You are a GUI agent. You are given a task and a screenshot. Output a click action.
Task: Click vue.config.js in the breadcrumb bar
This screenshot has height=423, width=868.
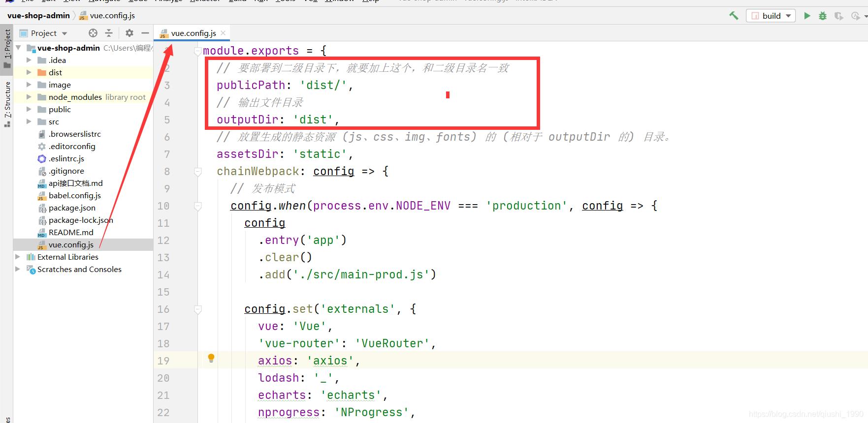click(x=112, y=15)
